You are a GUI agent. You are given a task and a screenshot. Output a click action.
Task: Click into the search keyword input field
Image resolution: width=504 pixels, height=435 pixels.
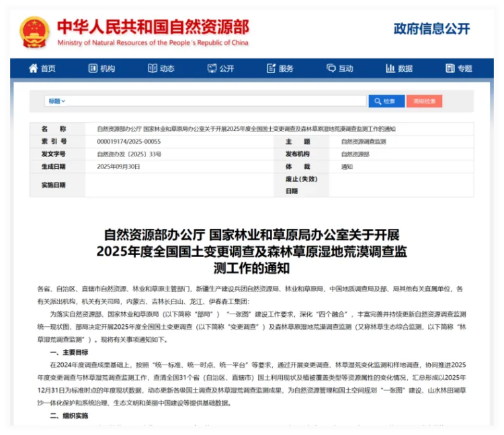[215, 101]
